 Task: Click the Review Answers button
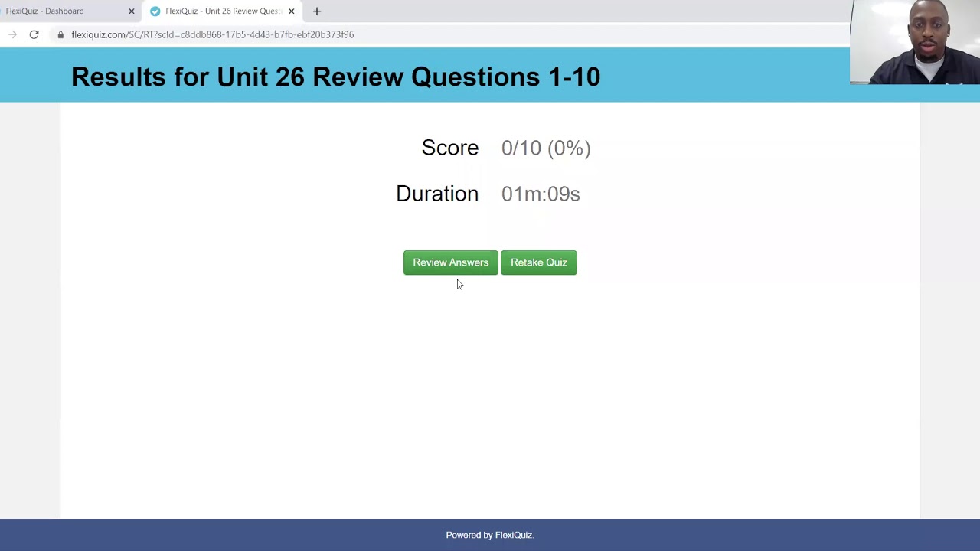point(450,262)
